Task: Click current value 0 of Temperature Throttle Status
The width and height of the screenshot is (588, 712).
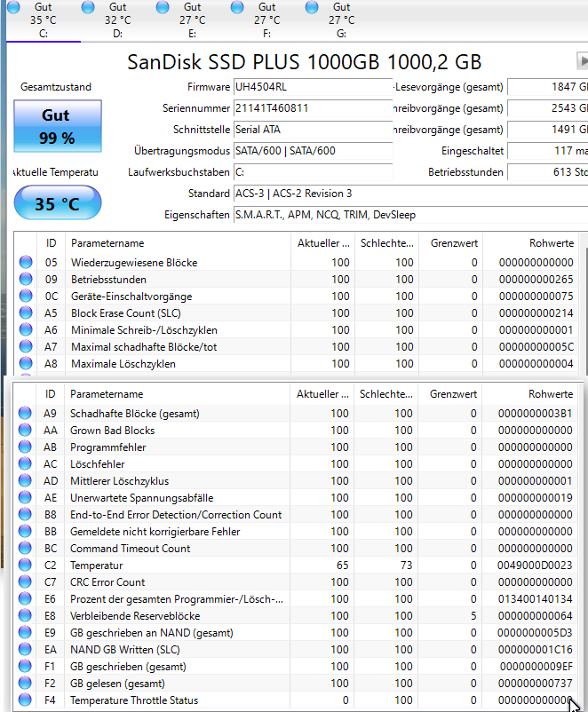Action: pyautogui.click(x=346, y=700)
